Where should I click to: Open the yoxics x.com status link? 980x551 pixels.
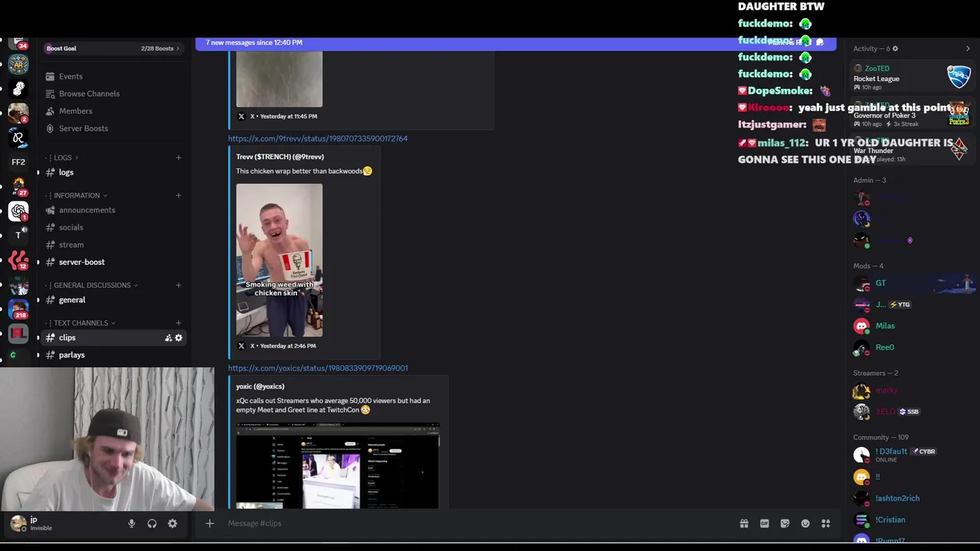click(318, 368)
